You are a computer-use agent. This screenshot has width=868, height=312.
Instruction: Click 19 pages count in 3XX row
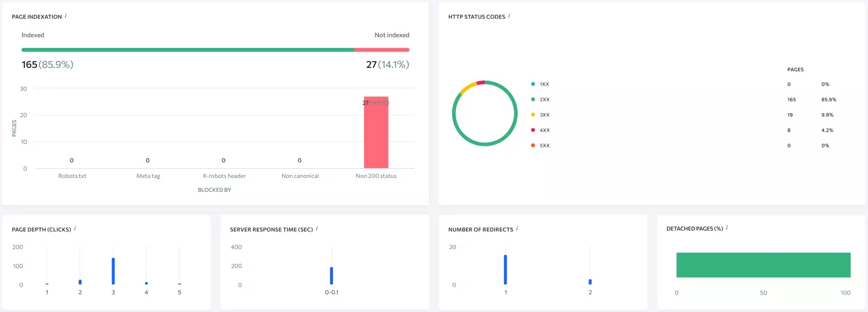(791, 115)
